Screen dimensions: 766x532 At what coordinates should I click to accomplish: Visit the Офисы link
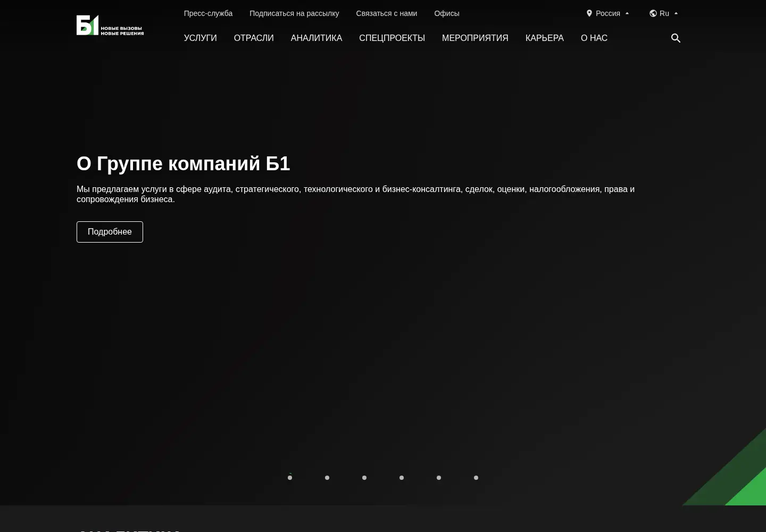coord(447,13)
